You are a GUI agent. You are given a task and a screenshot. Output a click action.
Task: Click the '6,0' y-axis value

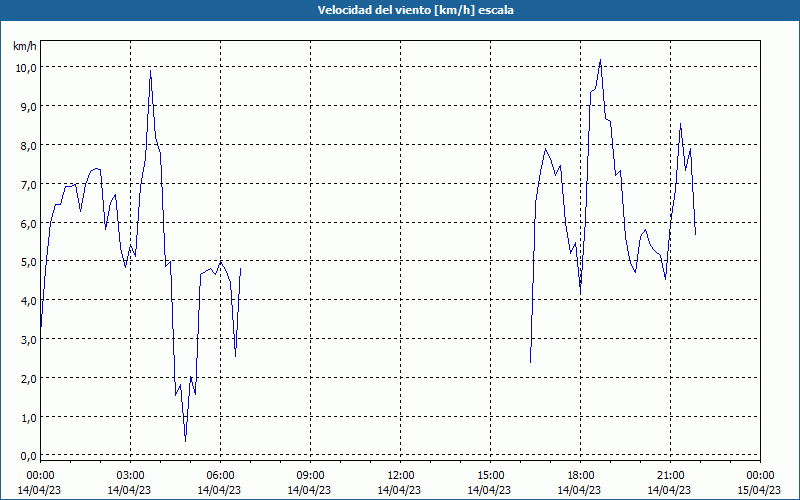tap(28, 223)
